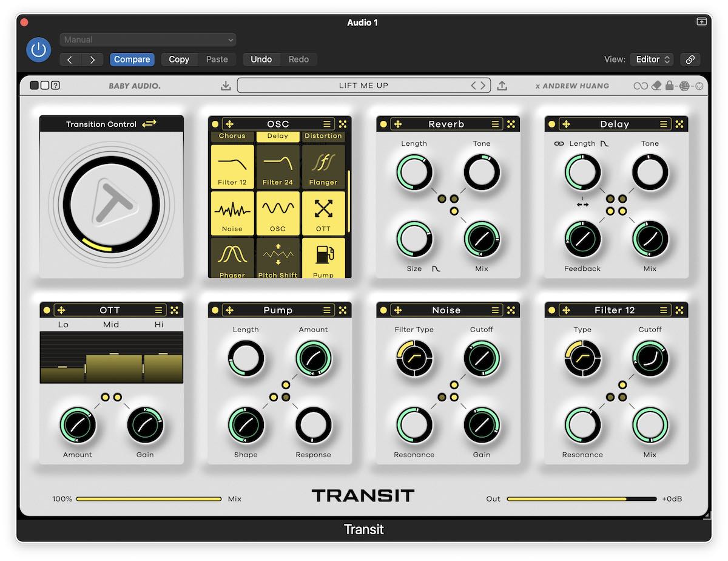Select the Filter 12 effect tile
The height and width of the screenshot is (561, 728).
click(232, 167)
